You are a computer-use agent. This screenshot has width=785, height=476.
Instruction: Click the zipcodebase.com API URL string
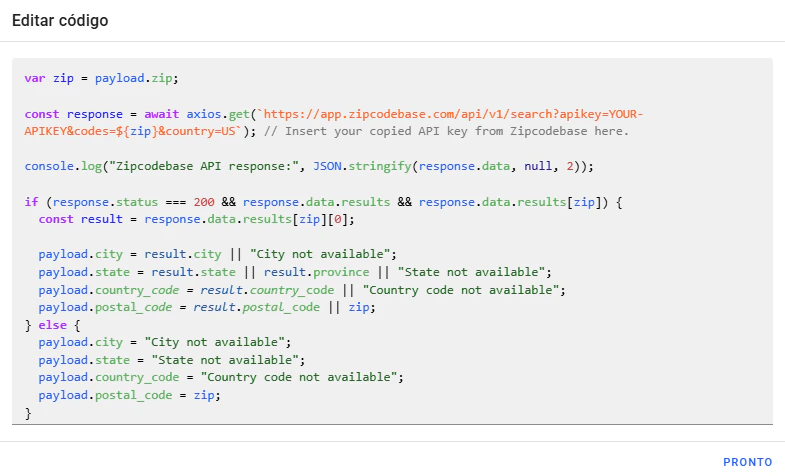pos(333,123)
